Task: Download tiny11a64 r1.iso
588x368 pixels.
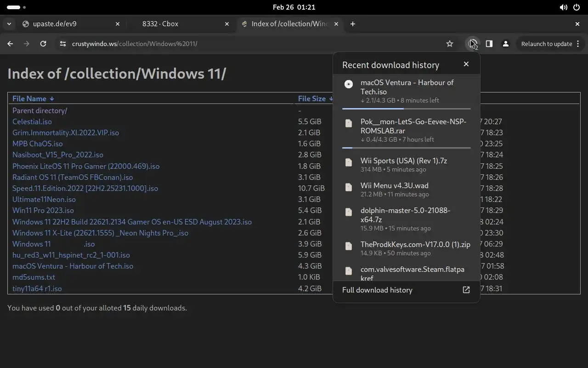Action: pyautogui.click(x=37, y=288)
